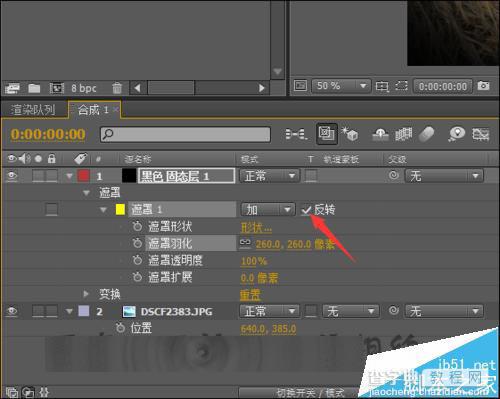Open graph editor icon
Viewport: 500px width, 399px height.
pos(481,134)
